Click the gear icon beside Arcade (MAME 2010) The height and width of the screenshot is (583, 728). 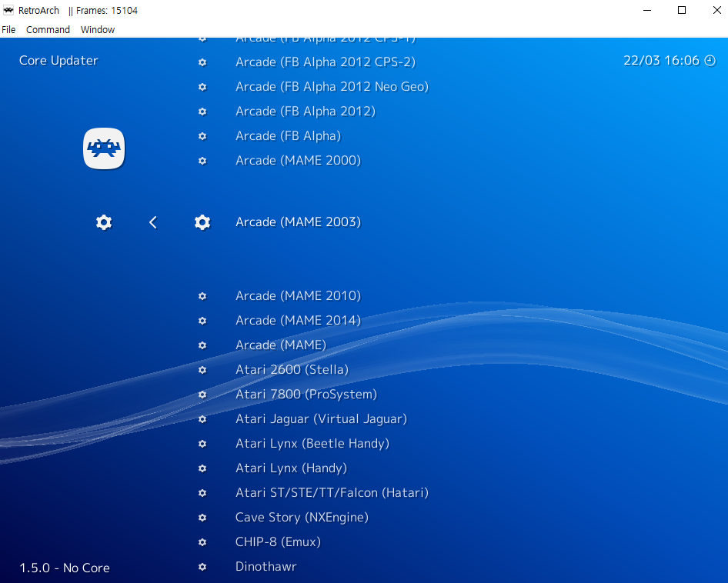tap(202, 296)
